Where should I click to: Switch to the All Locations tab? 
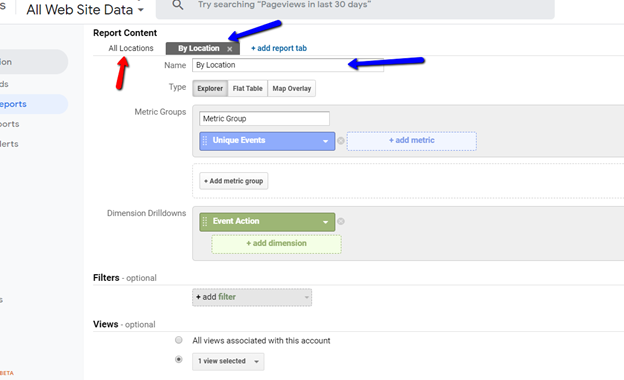tap(131, 48)
